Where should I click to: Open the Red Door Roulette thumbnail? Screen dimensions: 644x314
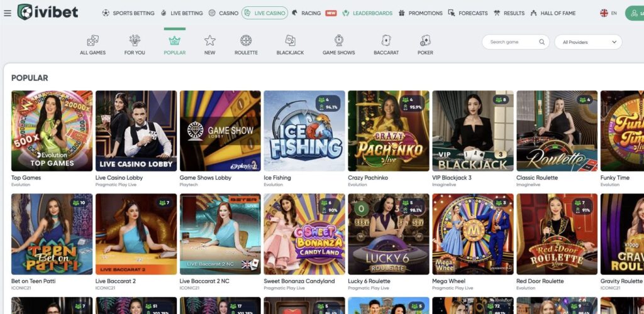click(557, 234)
